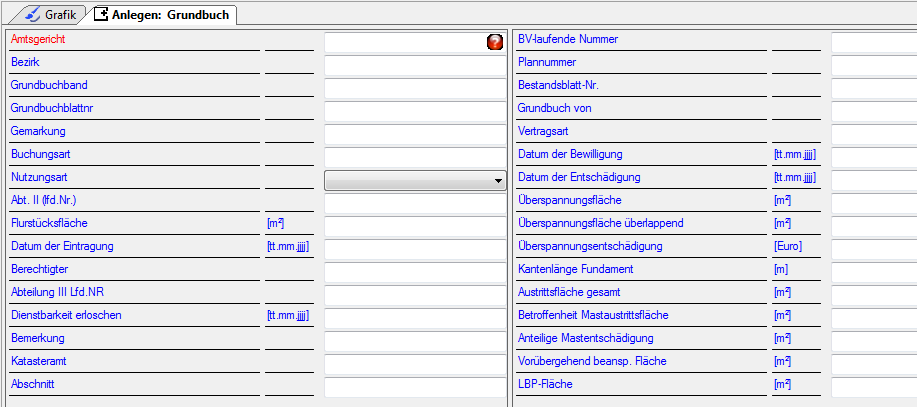Click the Bezirk label
The height and width of the screenshot is (407, 917).
[x=25, y=62]
